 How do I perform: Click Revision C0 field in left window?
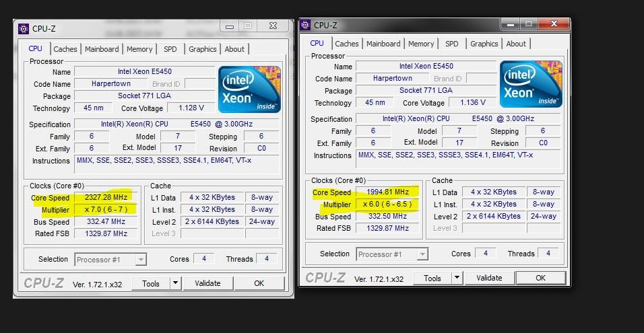point(261,149)
